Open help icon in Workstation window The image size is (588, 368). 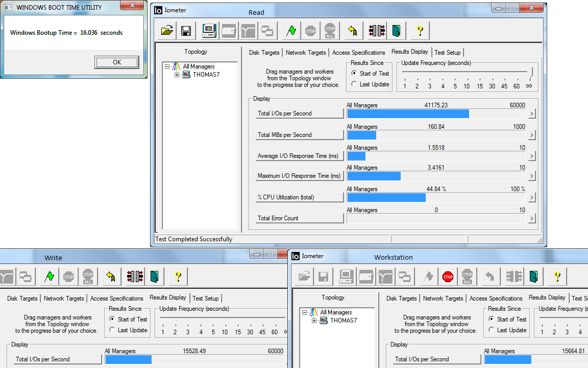(557, 277)
